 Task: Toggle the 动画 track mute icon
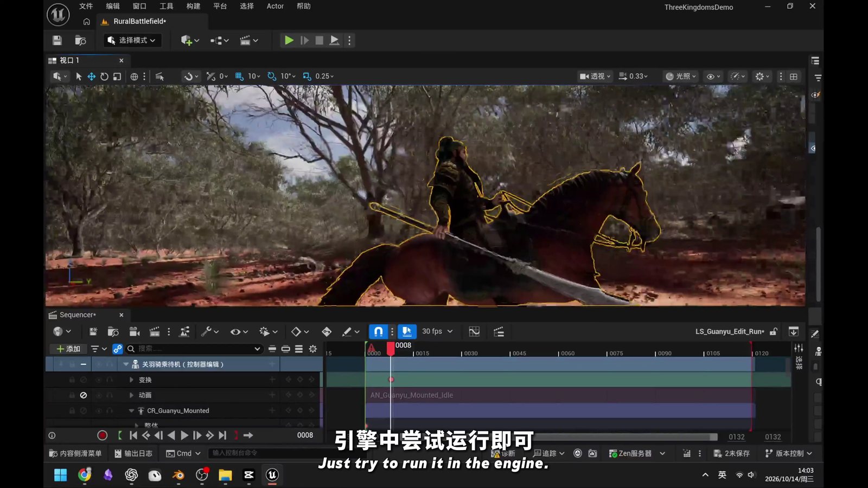[x=84, y=395]
